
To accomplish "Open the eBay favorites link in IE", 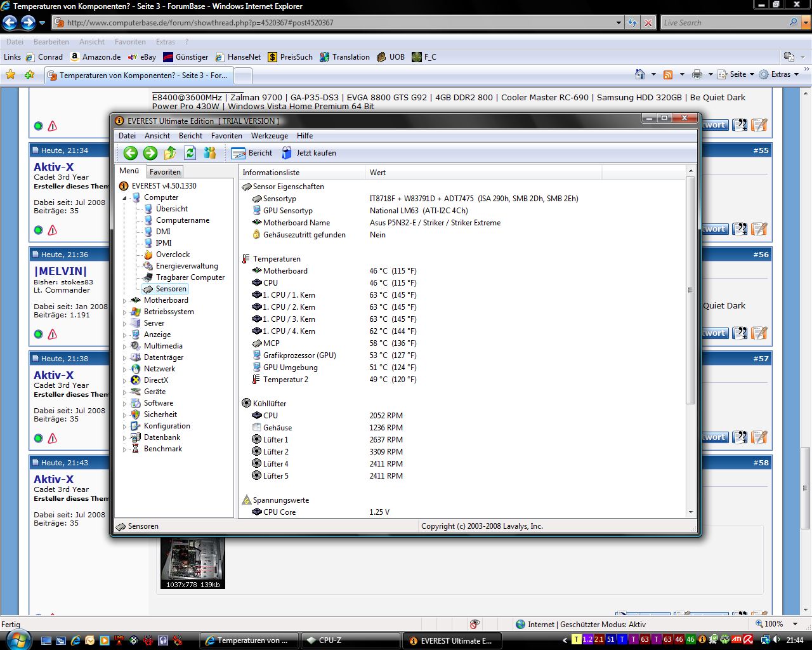I will [x=142, y=57].
